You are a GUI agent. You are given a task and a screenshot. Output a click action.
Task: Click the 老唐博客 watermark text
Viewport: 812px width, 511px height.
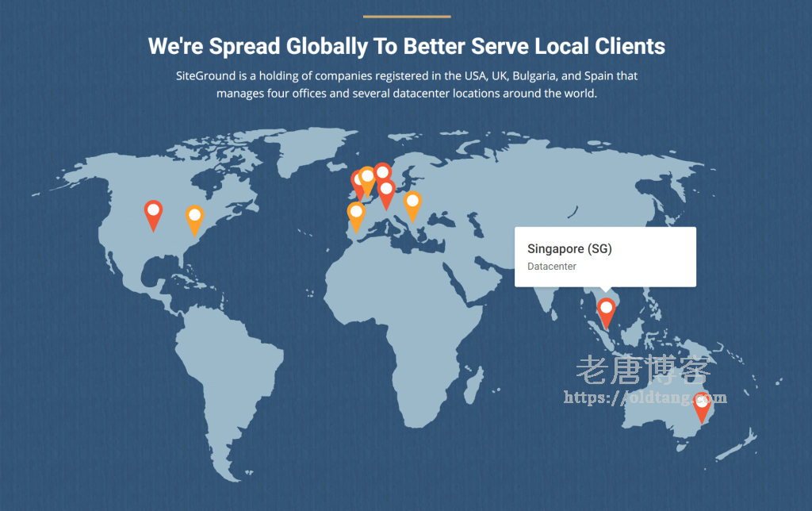tap(643, 371)
